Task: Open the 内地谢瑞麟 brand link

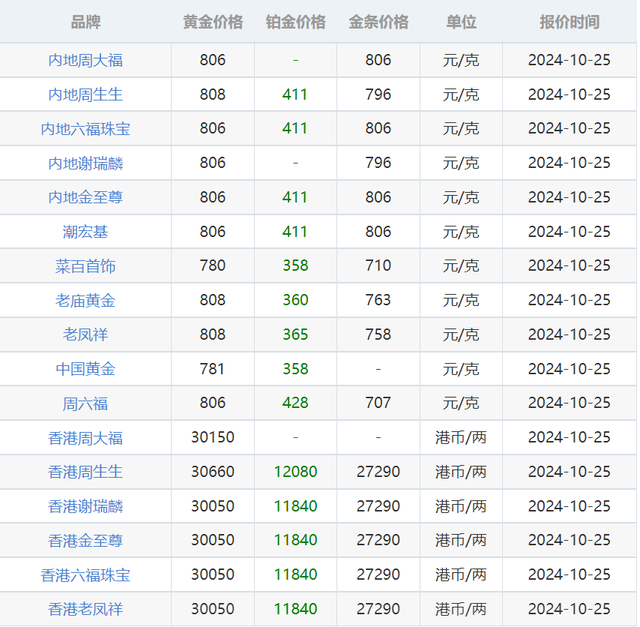Action: tap(85, 163)
